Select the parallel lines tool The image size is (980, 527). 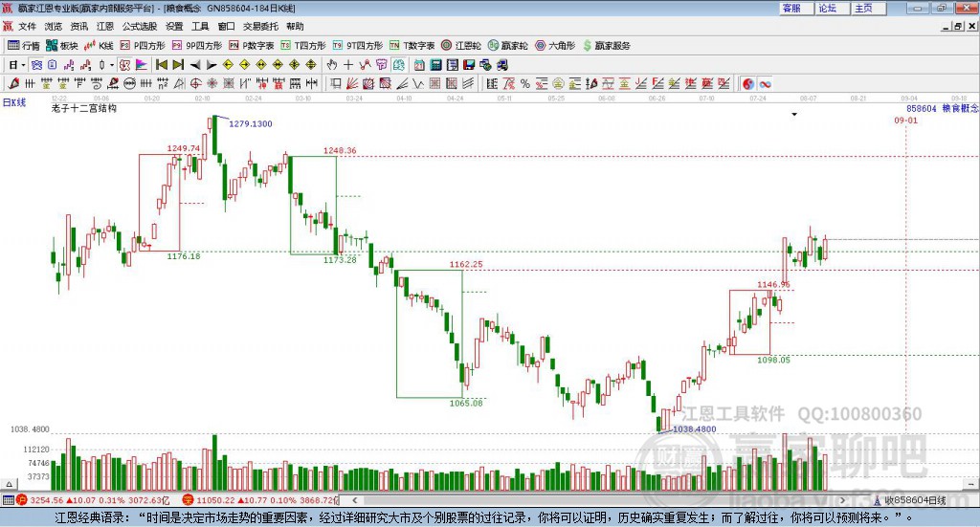click(x=468, y=83)
